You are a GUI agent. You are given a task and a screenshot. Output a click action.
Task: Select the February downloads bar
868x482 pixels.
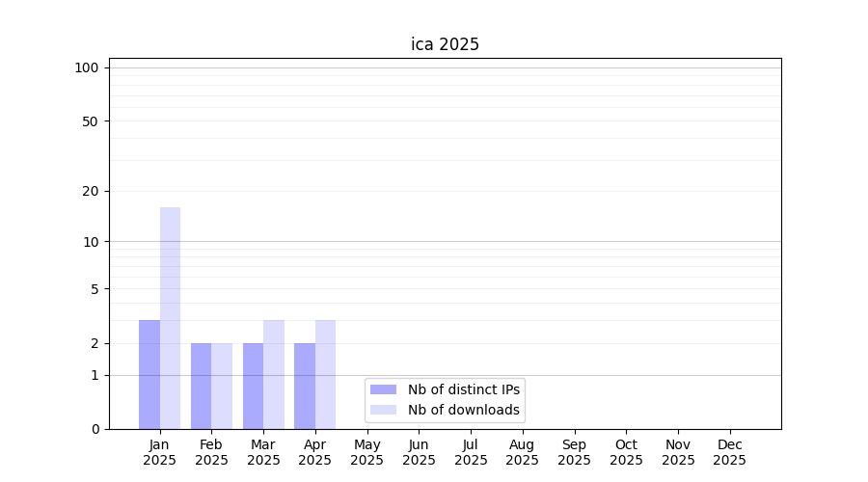pyautogui.click(x=222, y=386)
